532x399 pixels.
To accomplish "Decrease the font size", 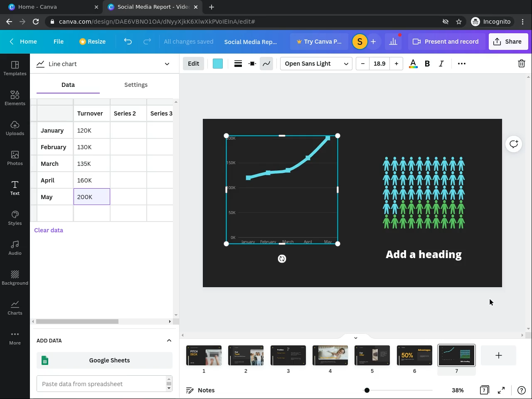I will 363,64.
